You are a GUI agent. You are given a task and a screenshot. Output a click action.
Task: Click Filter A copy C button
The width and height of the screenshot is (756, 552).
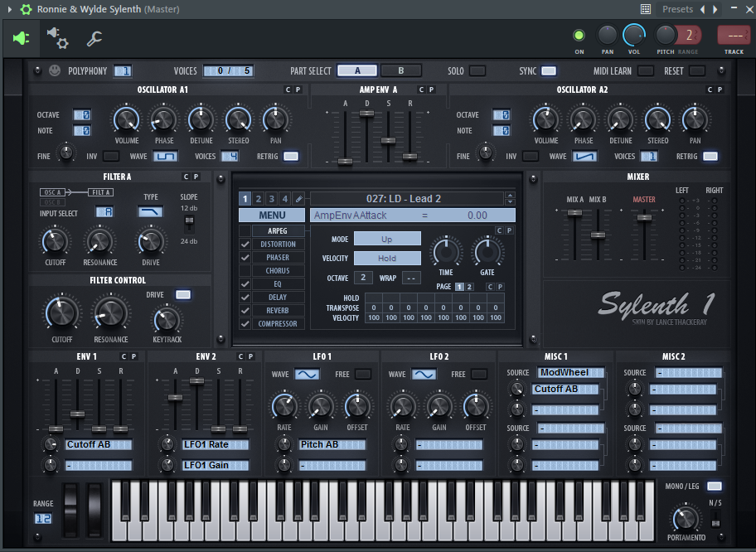(187, 177)
